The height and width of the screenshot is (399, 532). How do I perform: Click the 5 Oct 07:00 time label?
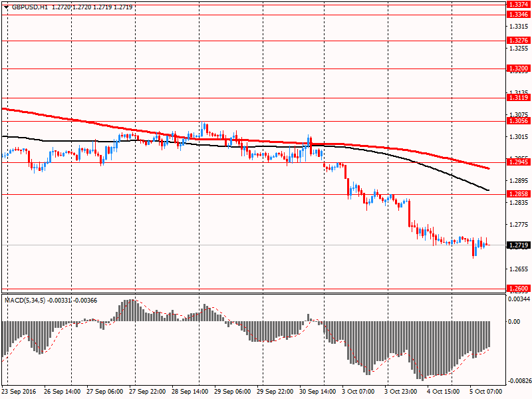(486, 391)
